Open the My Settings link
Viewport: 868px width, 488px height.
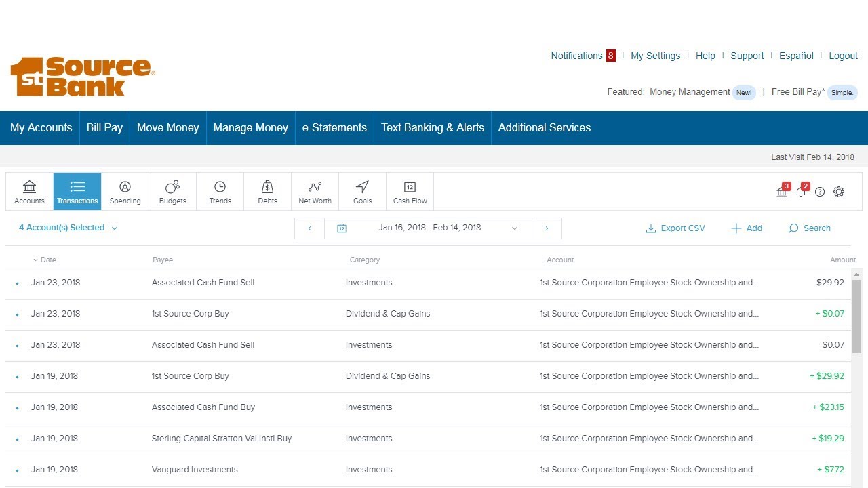655,56
